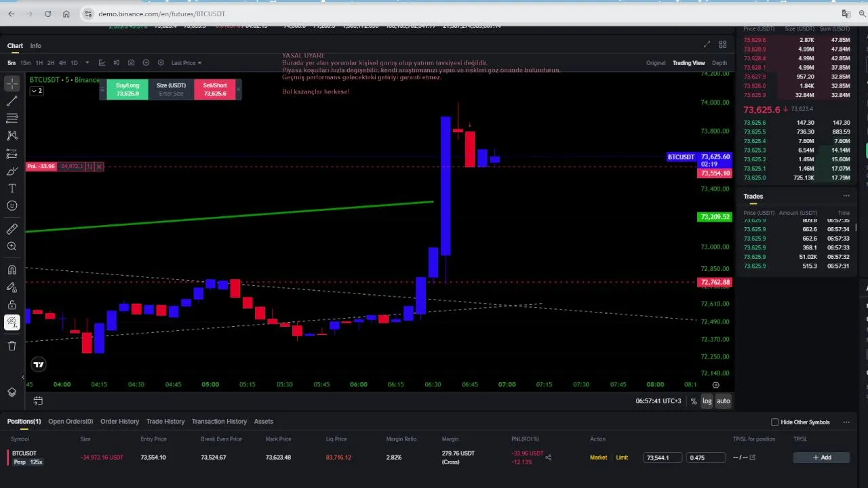The height and width of the screenshot is (488, 868).
Task: Select the ruler measure tool
Action: pyautogui.click(x=12, y=229)
